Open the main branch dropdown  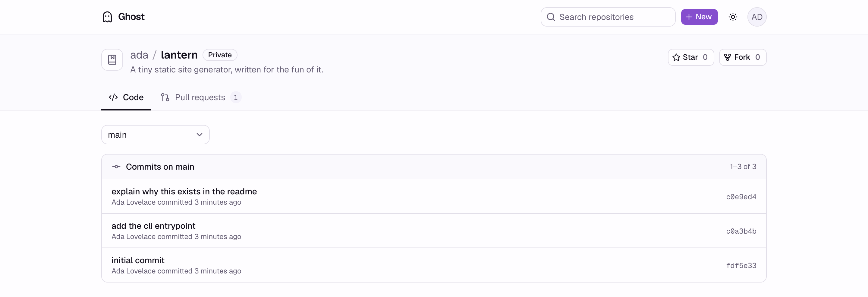(x=155, y=135)
